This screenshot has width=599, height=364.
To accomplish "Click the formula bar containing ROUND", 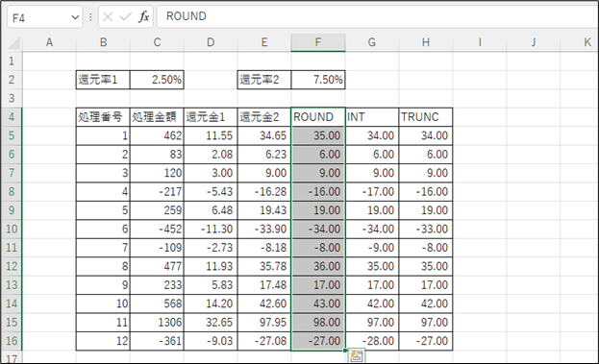I will click(378, 16).
